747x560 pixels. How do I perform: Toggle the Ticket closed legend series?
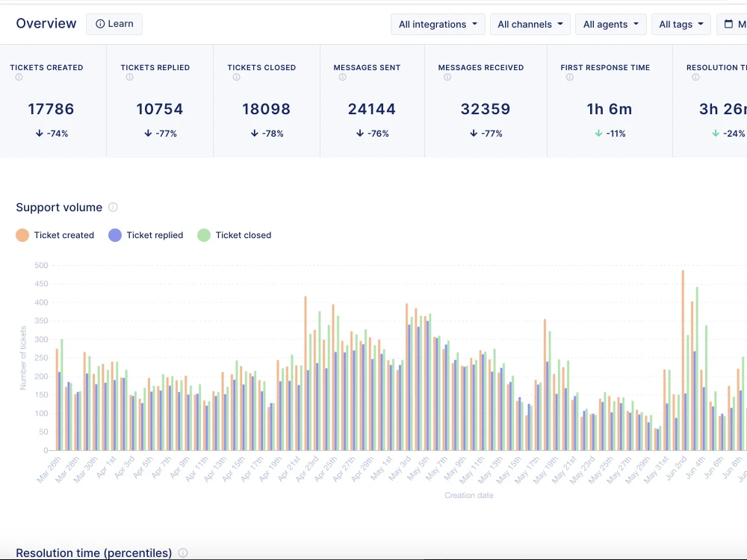[235, 235]
